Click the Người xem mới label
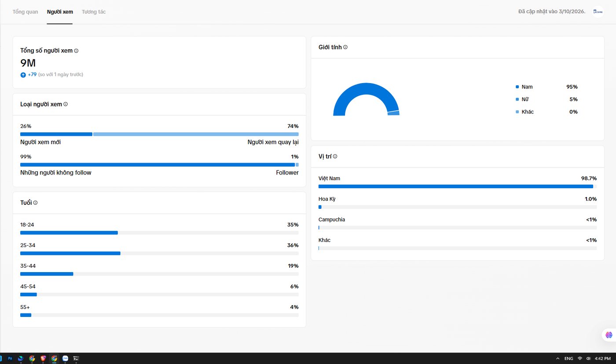The image size is (616, 364). click(x=40, y=142)
